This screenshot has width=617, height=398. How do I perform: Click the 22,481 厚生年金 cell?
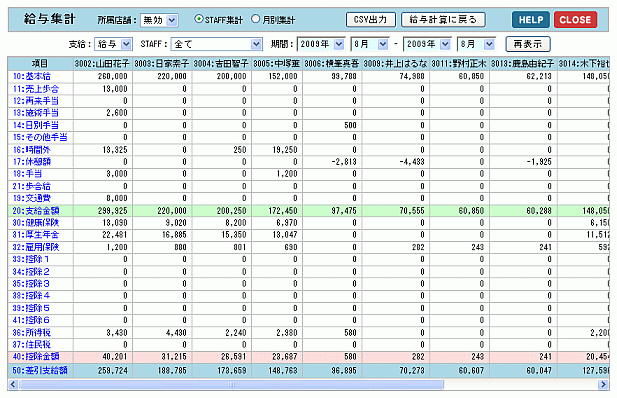[103, 235]
